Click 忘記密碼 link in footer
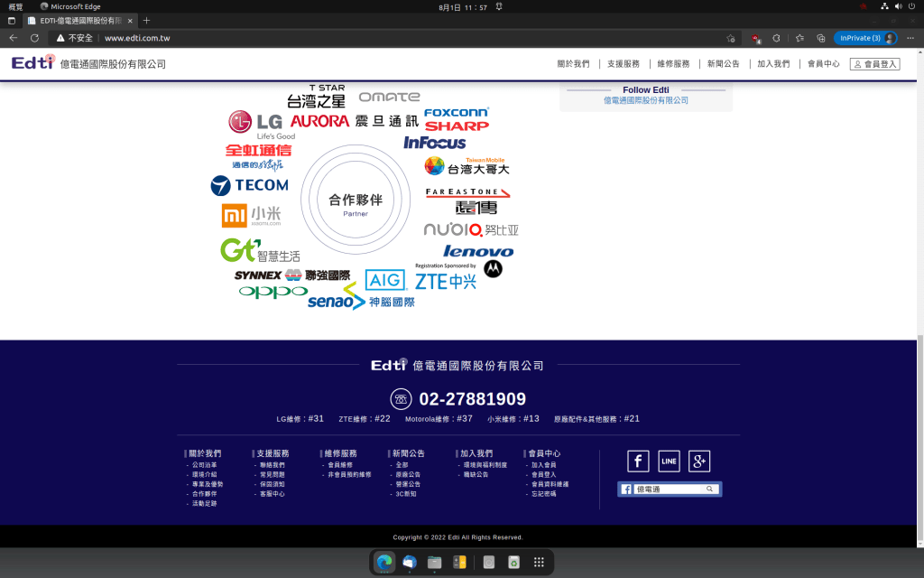Image resolution: width=924 pixels, height=578 pixels. point(544,494)
